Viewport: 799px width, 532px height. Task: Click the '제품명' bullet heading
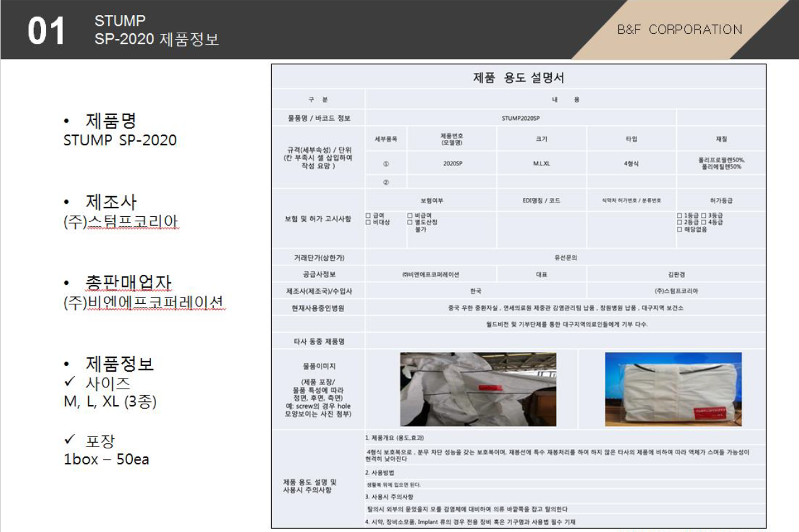click(x=111, y=120)
